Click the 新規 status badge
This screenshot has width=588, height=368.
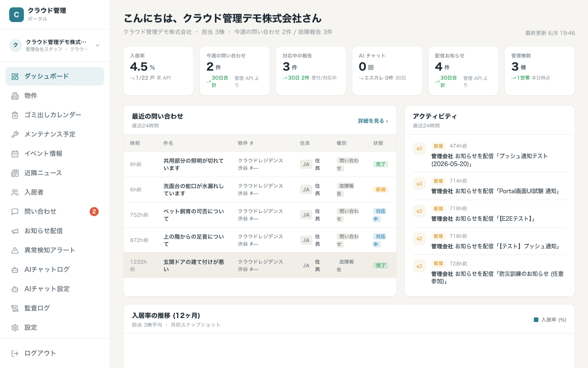coord(380,190)
